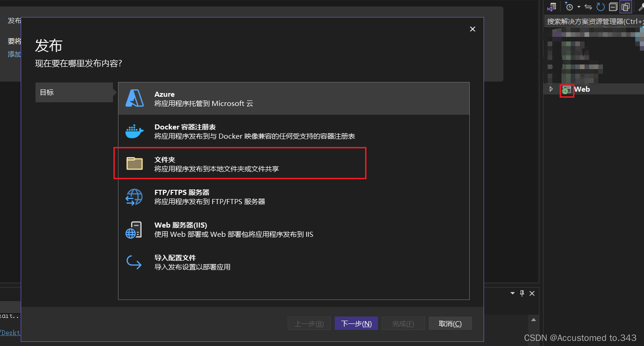Click the 下一步(N) button
Image resolution: width=644 pixels, height=346 pixels.
(356, 323)
